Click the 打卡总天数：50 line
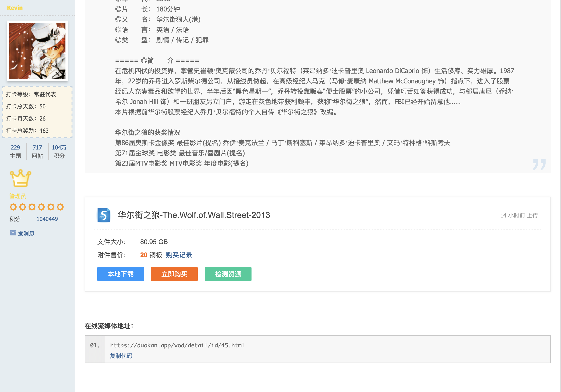Screen dimensions: 561x392 (x=26, y=106)
